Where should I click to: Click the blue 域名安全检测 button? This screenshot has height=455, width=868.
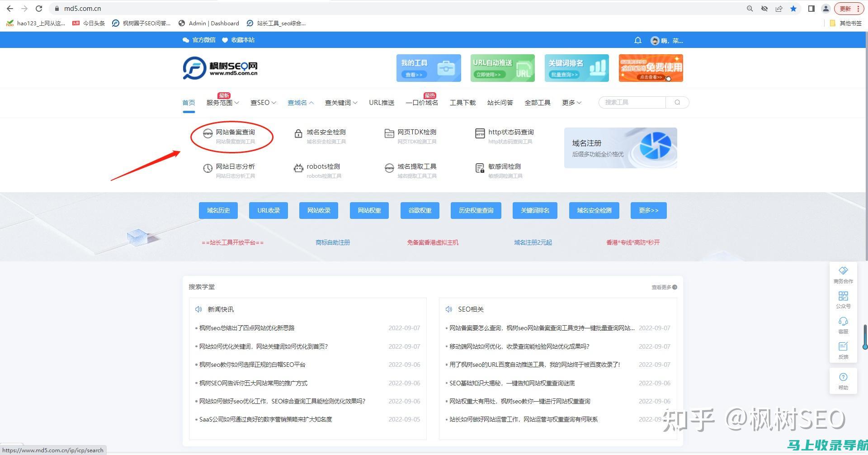(594, 210)
